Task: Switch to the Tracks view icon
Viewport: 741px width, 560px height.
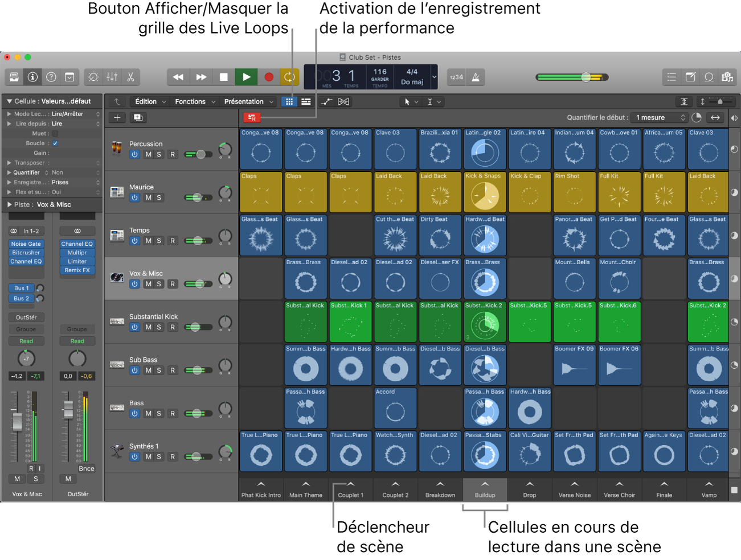Action: 305,101
